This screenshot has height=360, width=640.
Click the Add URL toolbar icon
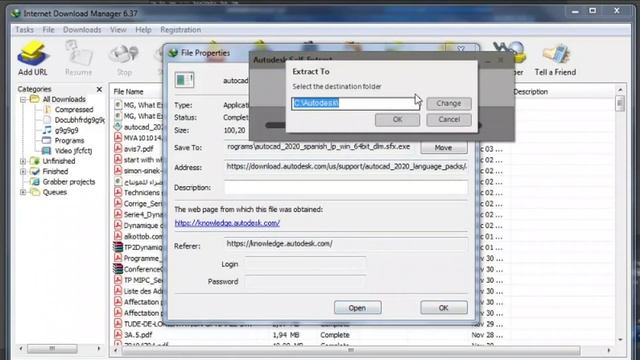(x=33, y=58)
